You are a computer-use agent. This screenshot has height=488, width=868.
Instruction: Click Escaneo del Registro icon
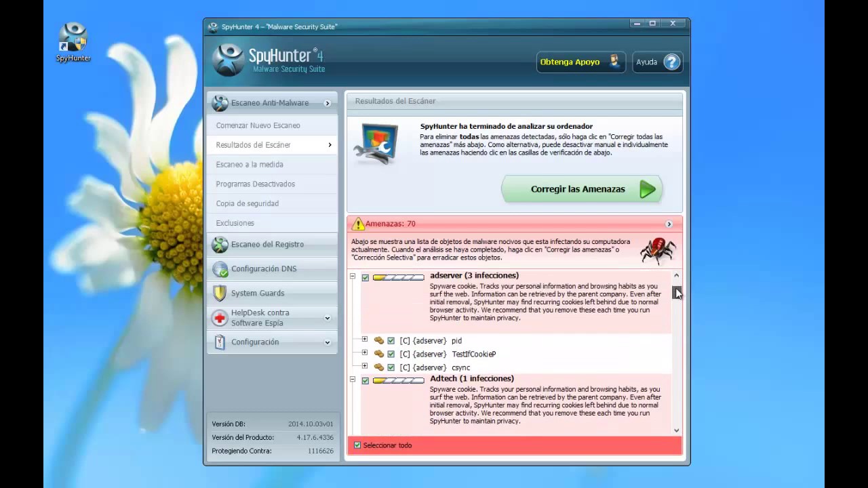coord(220,245)
